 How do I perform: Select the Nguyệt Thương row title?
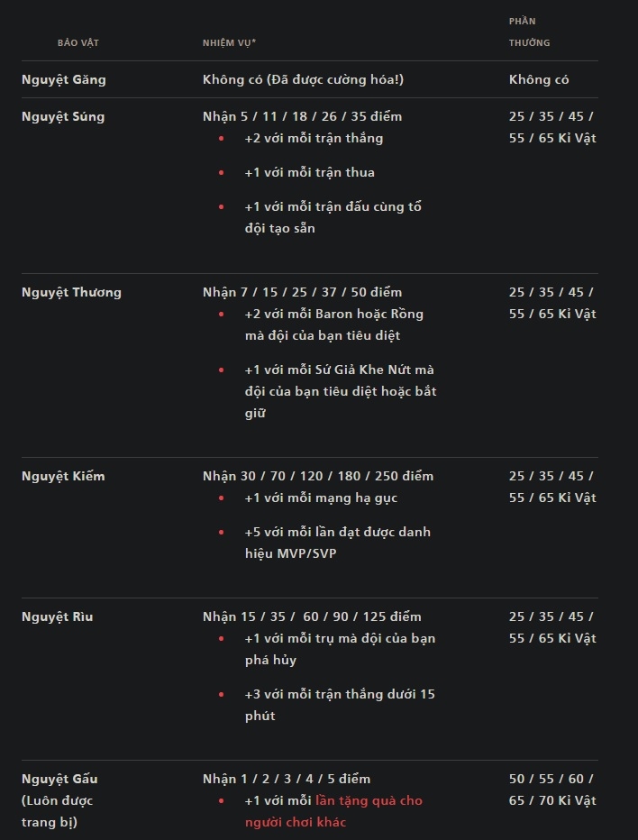coord(71,292)
